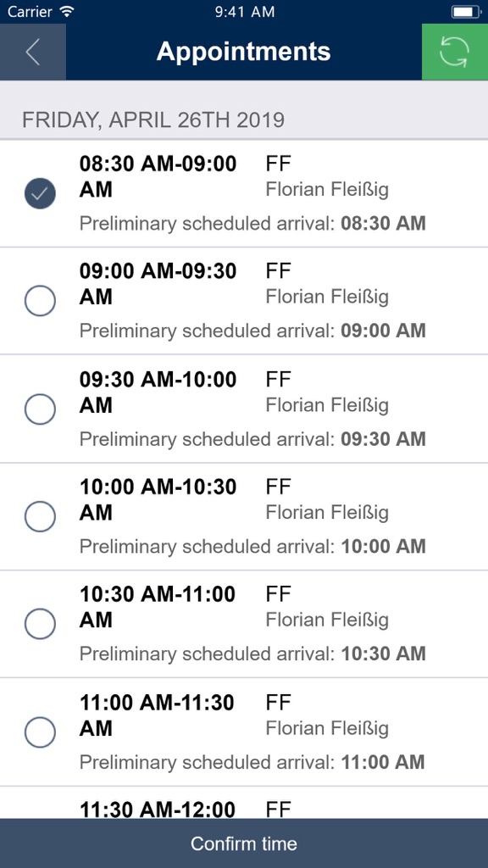Confirm time with the bottom button
Viewport: 488px width, 868px height.
point(244,843)
